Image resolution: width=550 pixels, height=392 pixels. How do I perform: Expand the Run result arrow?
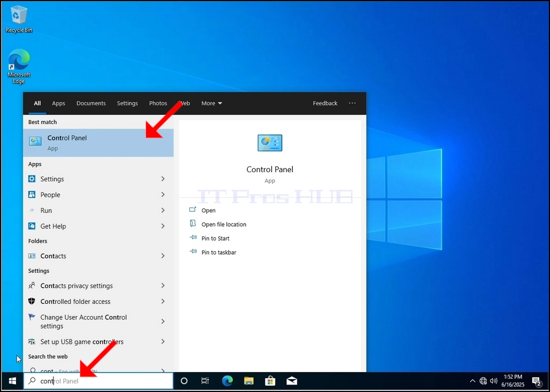pyautogui.click(x=163, y=210)
